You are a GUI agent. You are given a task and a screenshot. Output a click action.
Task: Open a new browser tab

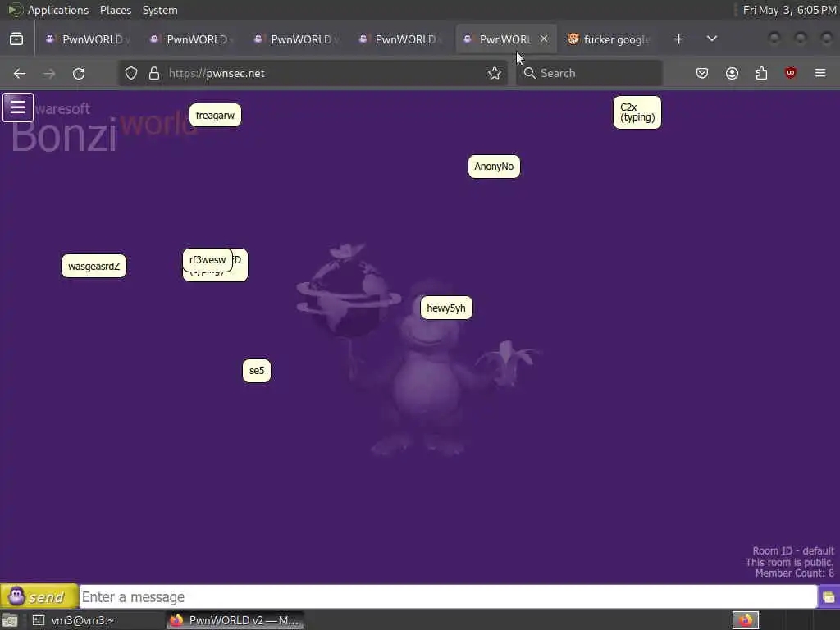coord(678,39)
